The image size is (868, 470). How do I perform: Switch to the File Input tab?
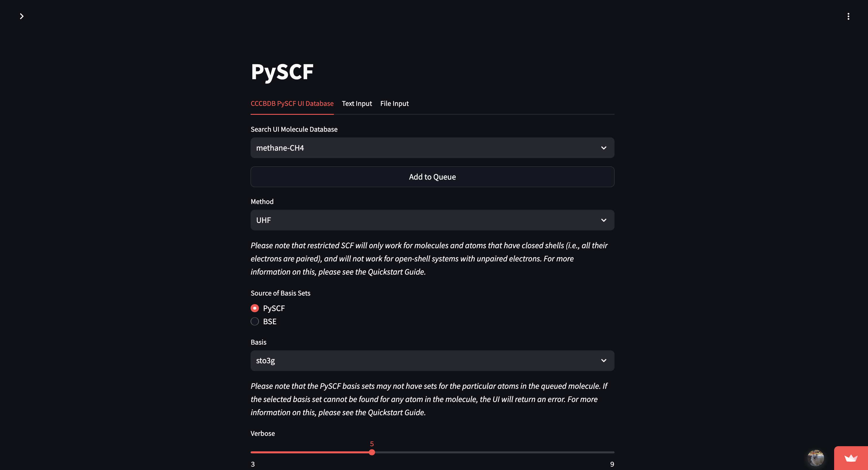(394, 103)
